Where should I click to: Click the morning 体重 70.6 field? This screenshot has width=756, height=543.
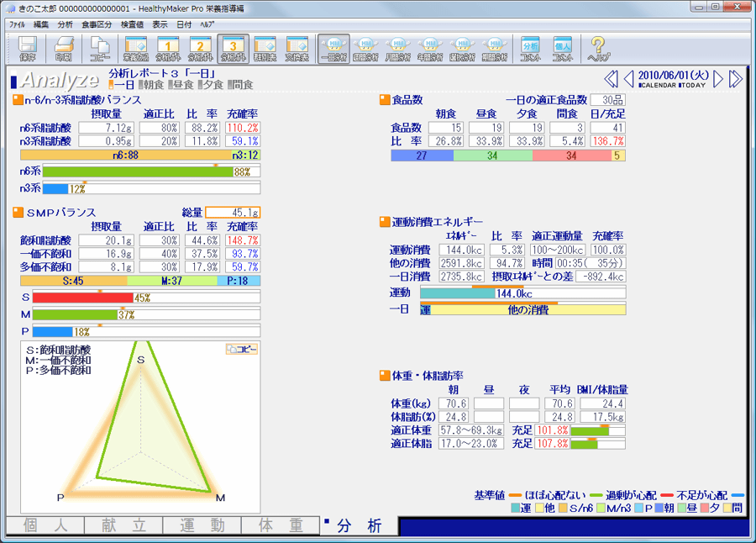[454, 403]
